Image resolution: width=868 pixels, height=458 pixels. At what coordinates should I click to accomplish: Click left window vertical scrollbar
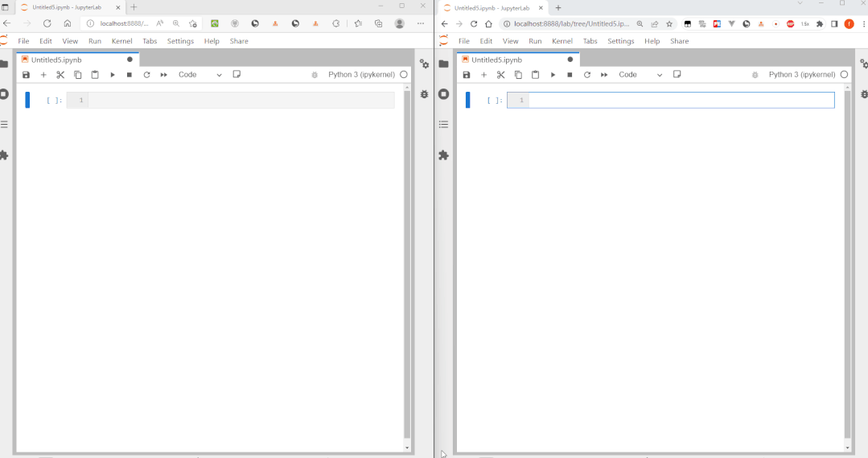point(407,264)
